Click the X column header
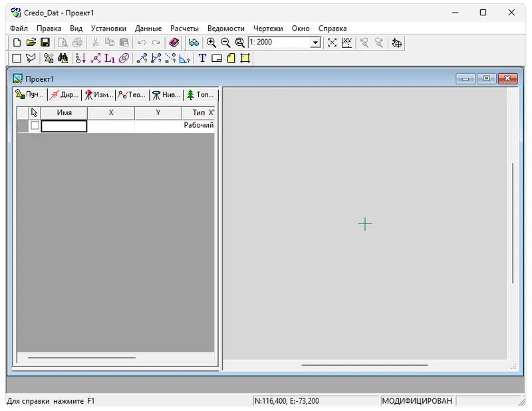532x411 pixels. tap(111, 112)
